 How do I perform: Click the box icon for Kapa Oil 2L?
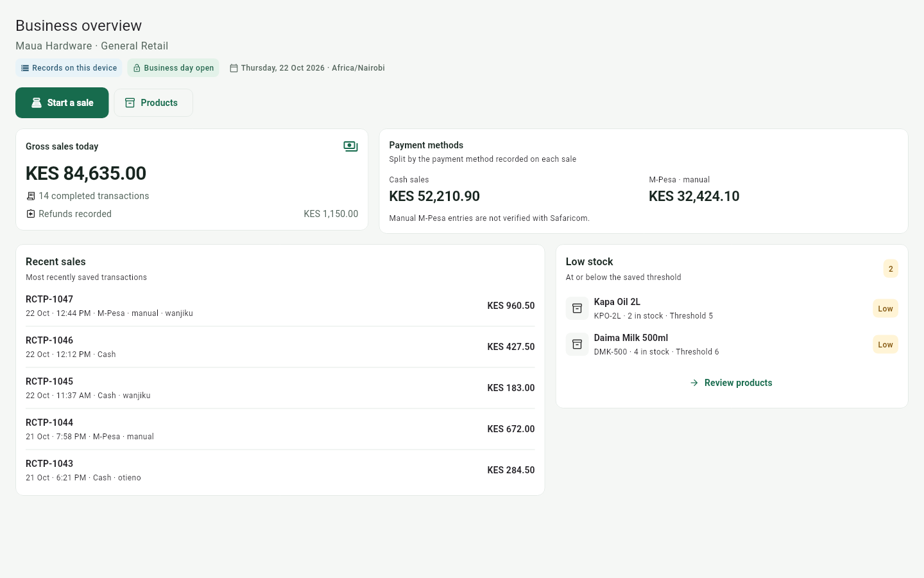(577, 308)
